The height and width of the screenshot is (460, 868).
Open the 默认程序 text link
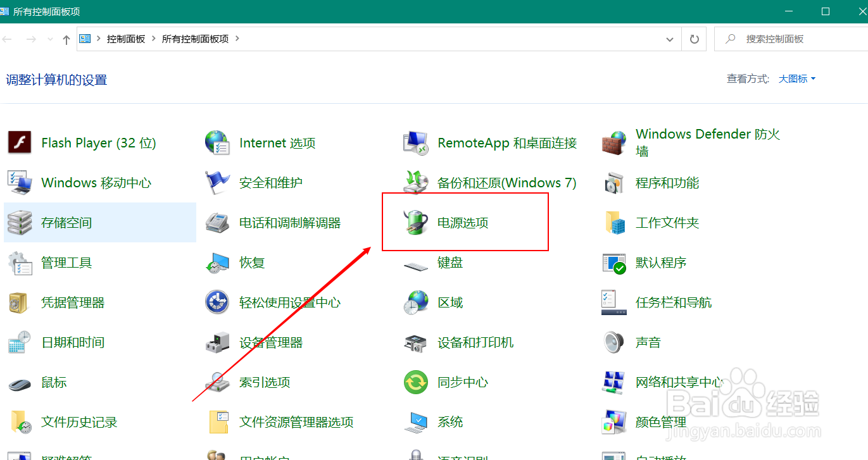pos(661,263)
